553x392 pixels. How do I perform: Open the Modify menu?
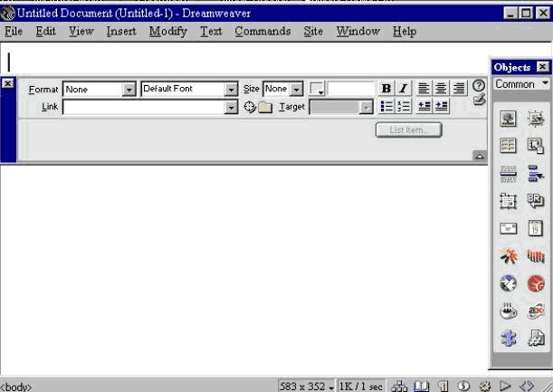tap(168, 32)
